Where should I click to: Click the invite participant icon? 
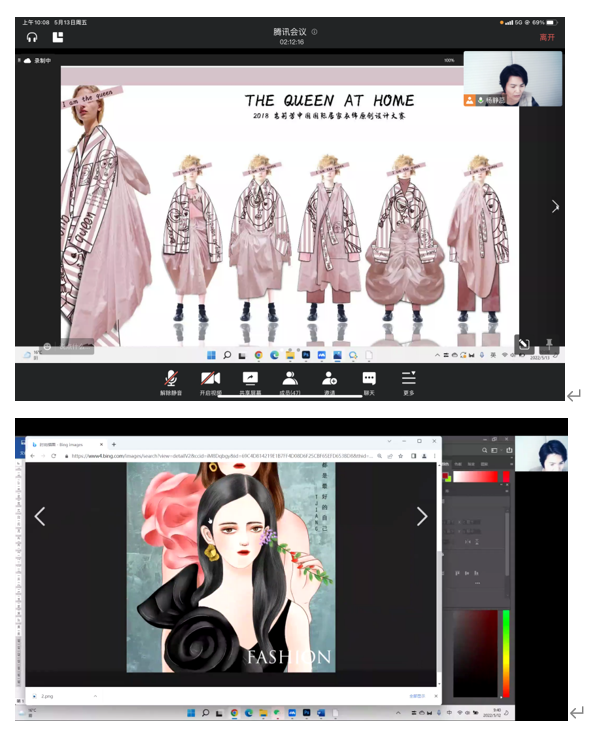(x=329, y=379)
